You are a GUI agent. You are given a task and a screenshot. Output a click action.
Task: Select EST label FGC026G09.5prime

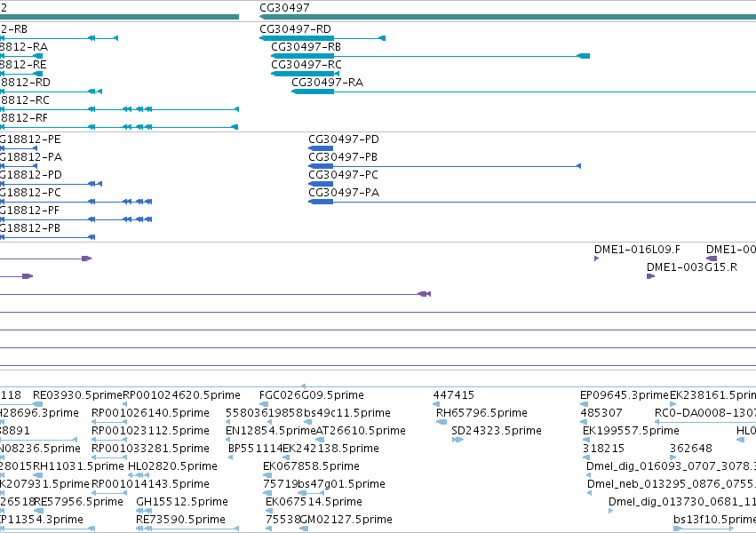312,395
